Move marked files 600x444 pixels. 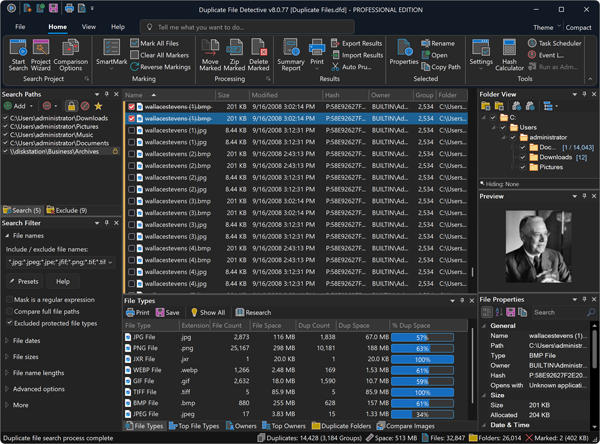pos(210,56)
